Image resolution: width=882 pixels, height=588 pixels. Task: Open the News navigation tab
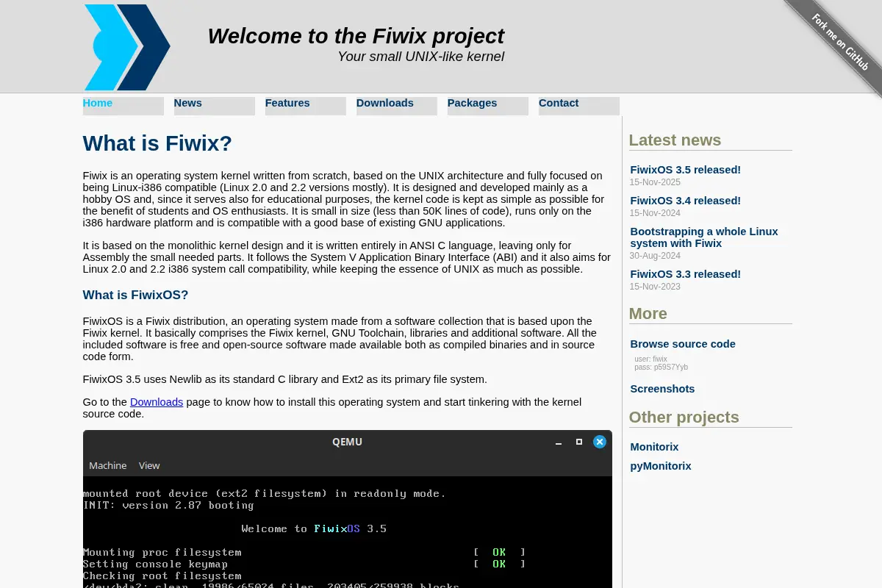click(214, 106)
